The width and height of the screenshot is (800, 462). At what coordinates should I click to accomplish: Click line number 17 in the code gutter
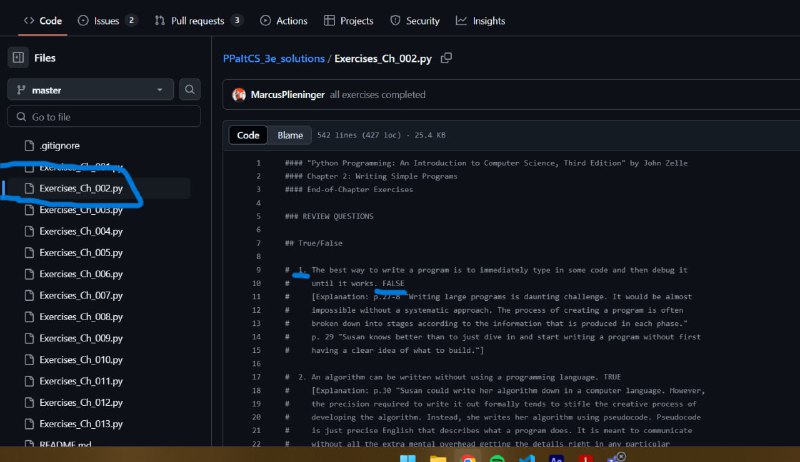coord(256,377)
